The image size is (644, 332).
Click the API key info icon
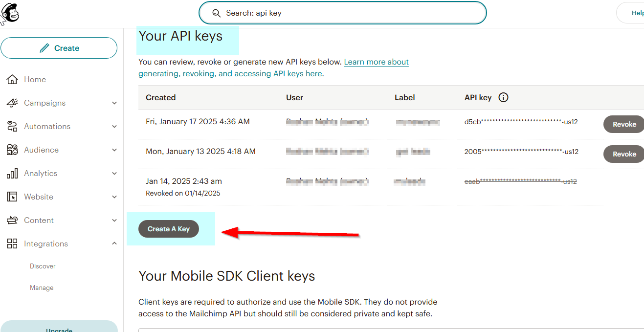pos(503,97)
